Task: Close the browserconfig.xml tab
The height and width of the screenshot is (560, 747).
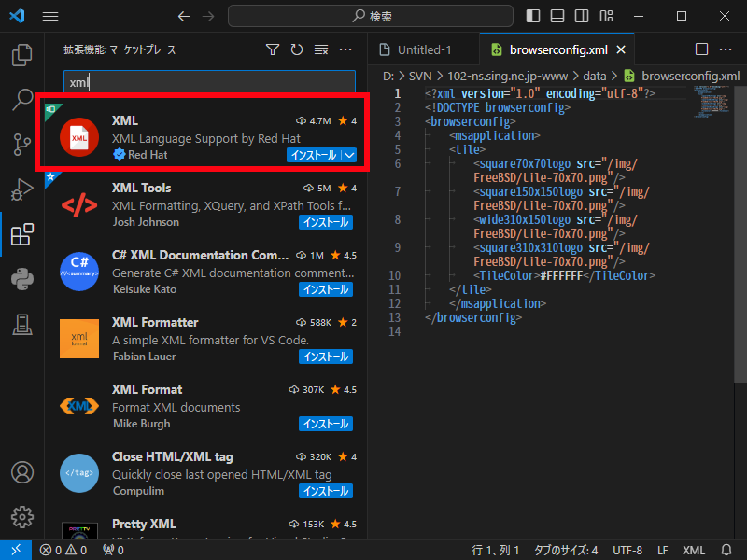Action: click(621, 49)
